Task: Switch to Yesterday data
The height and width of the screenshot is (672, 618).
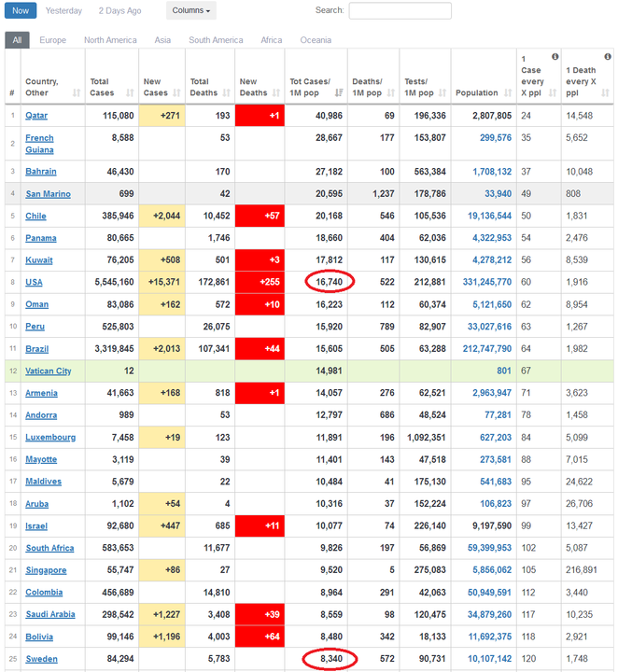Action: tap(63, 10)
